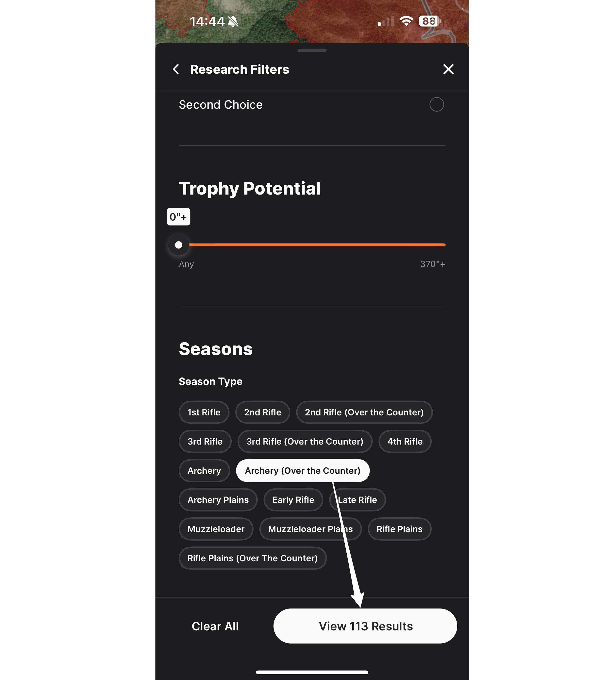
Task: Select 2nd Rifle Over the Counter
Action: [x=364, y=412]
